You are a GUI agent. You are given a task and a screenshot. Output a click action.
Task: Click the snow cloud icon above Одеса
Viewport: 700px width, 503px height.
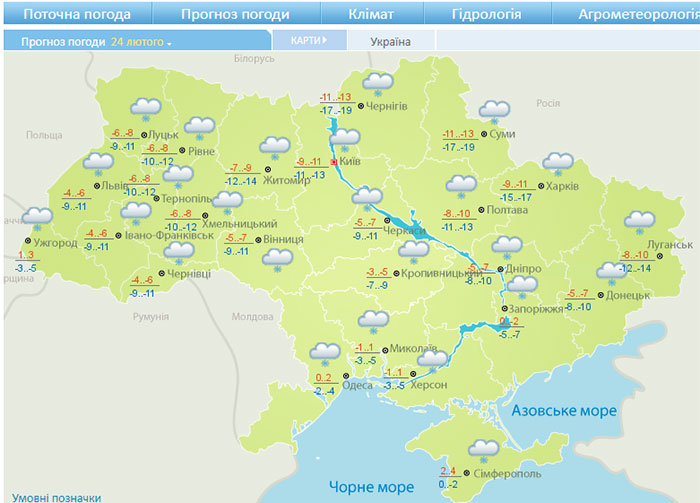[324, 353]
